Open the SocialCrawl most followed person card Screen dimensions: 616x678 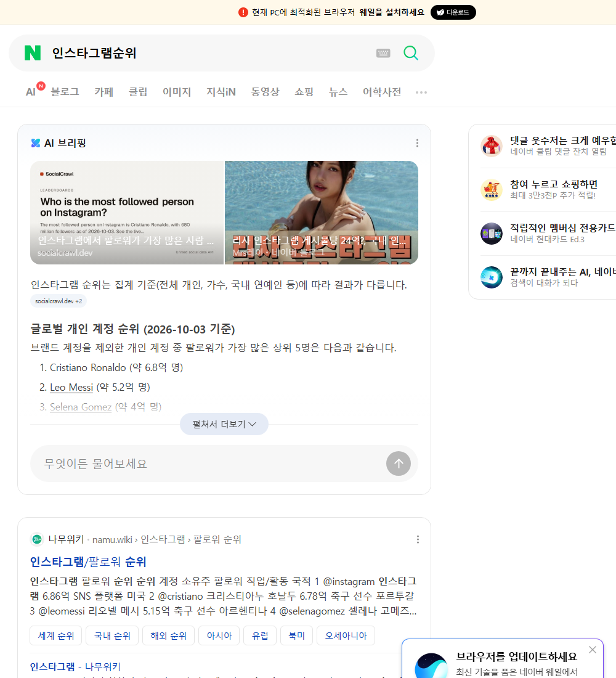pos(127,212)
